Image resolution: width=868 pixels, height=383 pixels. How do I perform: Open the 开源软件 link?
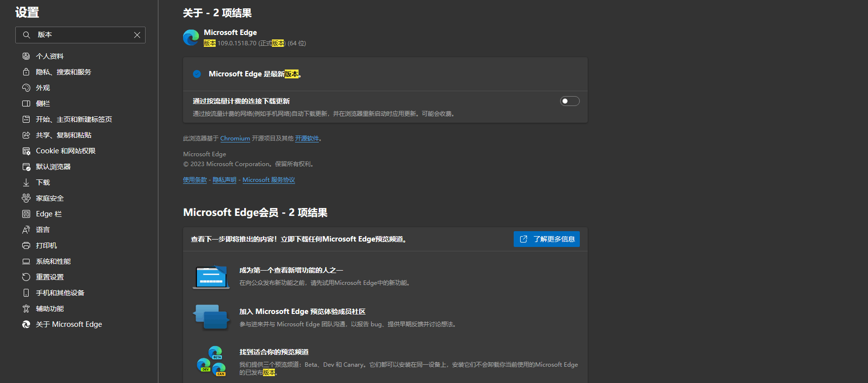pos(307,139)
